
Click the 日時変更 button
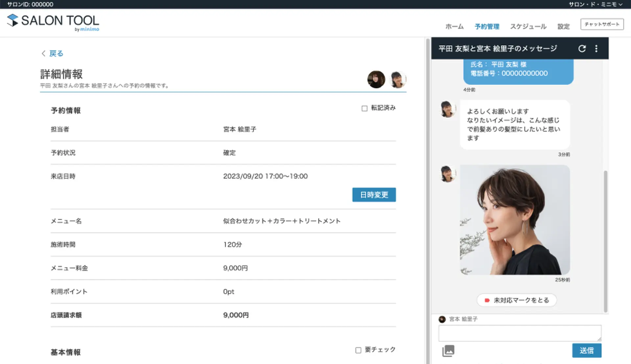pos(374,195)
